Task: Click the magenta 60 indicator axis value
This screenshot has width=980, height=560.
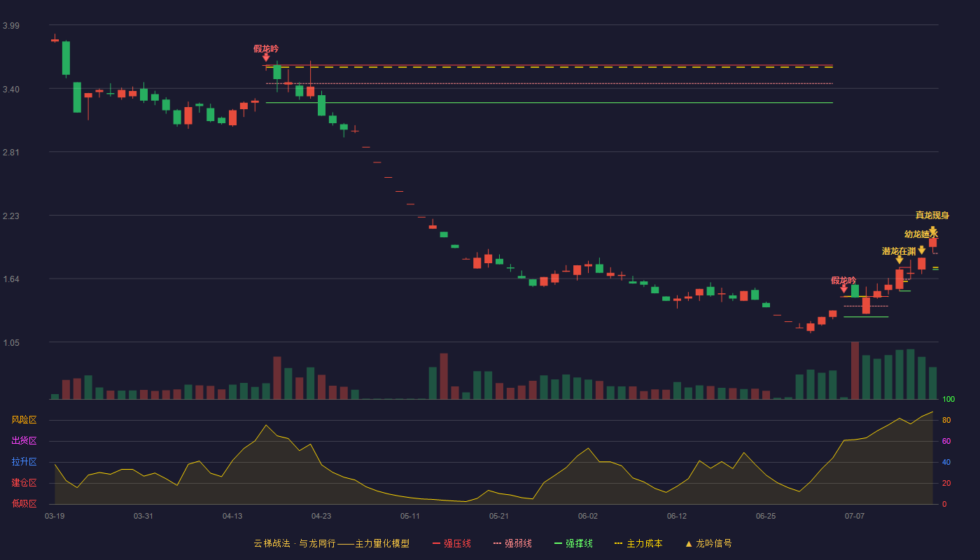Action: pyautogui.click(x=946, y=441)
